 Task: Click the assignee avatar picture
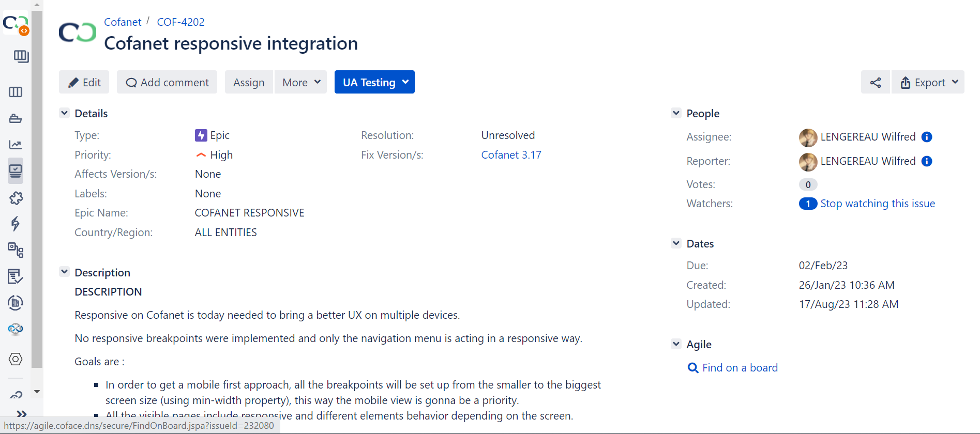pyautogui.click(x=808, y=137)
